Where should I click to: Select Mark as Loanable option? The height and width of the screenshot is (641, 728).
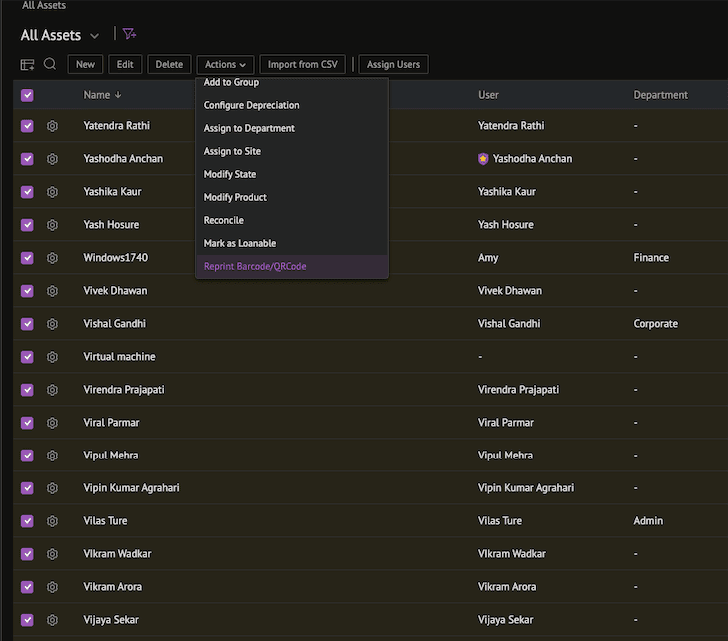[240, 243]
